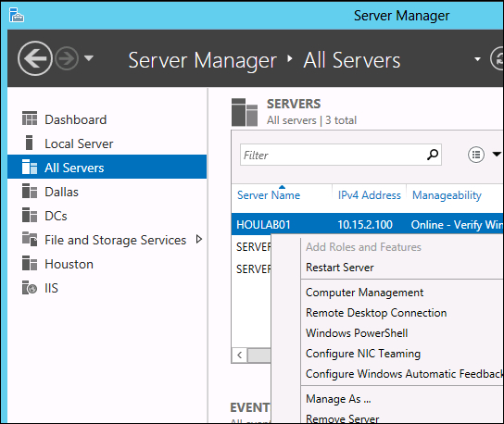Screen dimensions: 504x424
Task: Choose Manage As ... menu entry
Action: coord(338,399)
